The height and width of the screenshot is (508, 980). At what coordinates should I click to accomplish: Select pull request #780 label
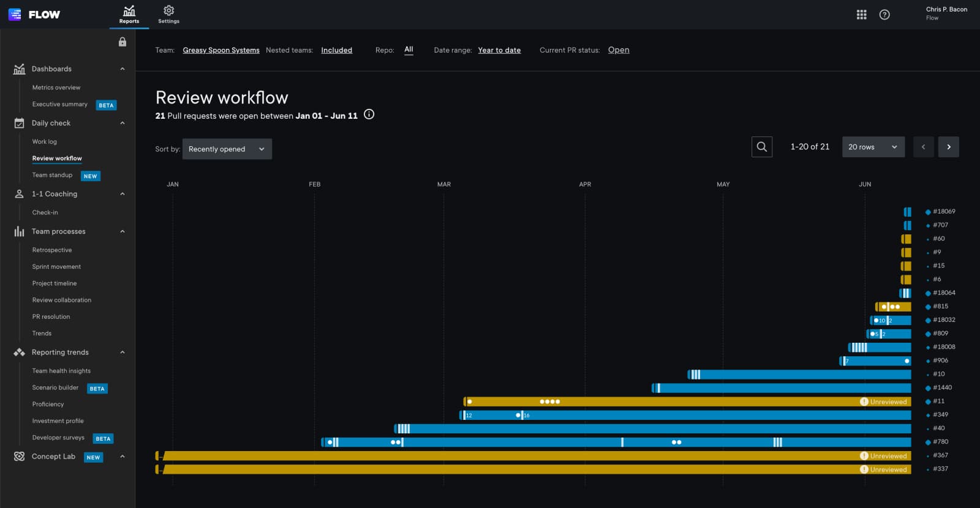click(941, 442)
